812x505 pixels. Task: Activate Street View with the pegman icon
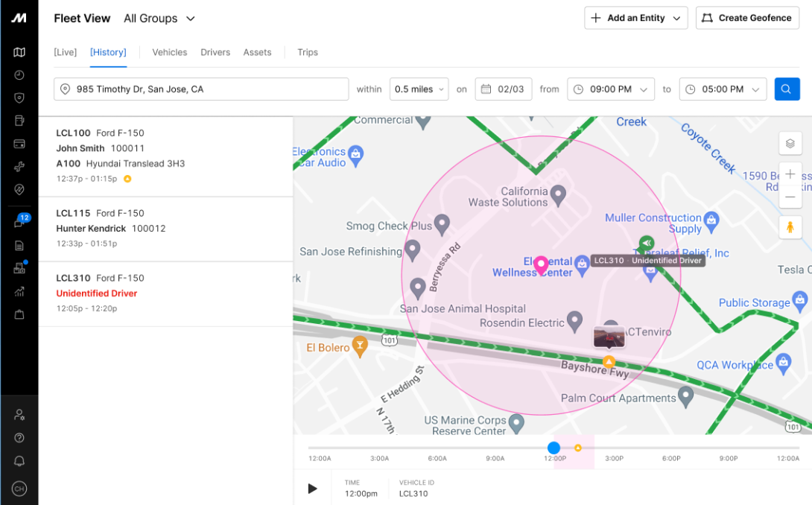coord(790,227)
